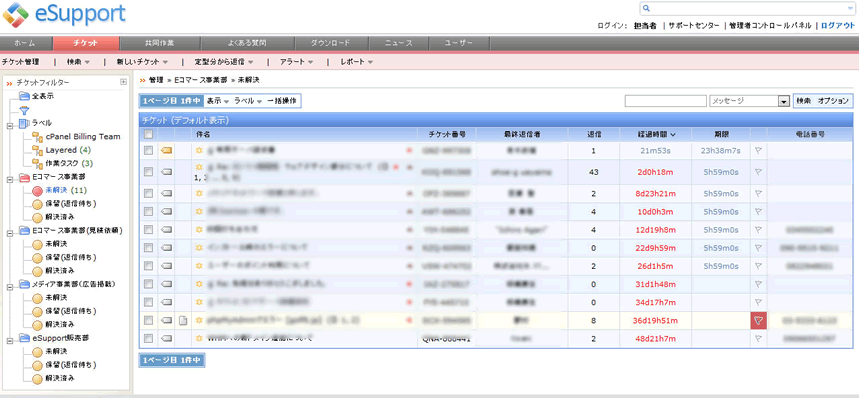Click the label tag icon in the 22d9h59m row
859x398 pixels.
[167, 247]
